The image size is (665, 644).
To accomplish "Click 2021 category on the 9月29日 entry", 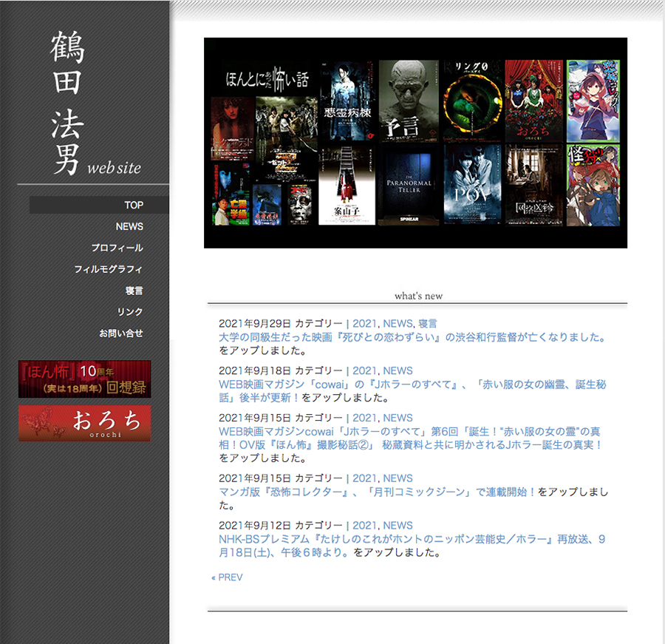I will (364, 324).
